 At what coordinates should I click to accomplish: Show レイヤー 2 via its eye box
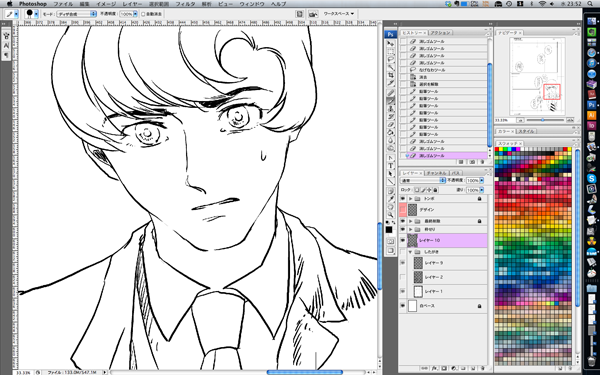tap(403, 277)
